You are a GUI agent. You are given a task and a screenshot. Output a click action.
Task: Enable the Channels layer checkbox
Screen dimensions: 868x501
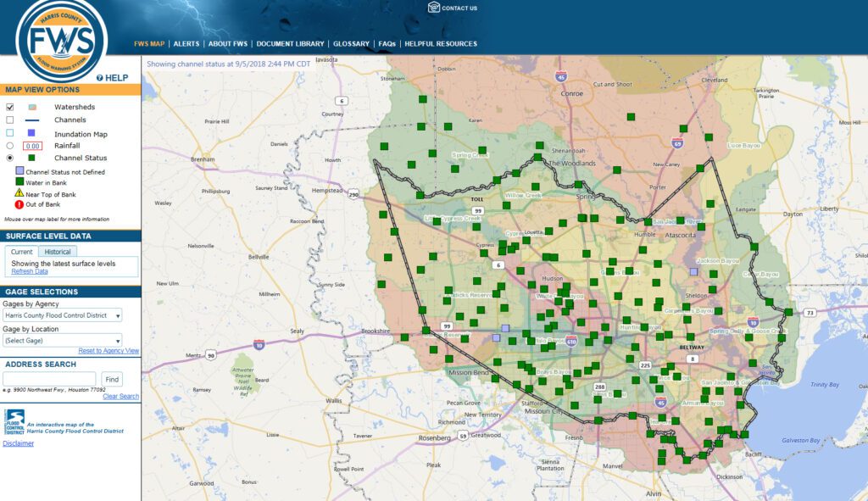tap(8, 120)
